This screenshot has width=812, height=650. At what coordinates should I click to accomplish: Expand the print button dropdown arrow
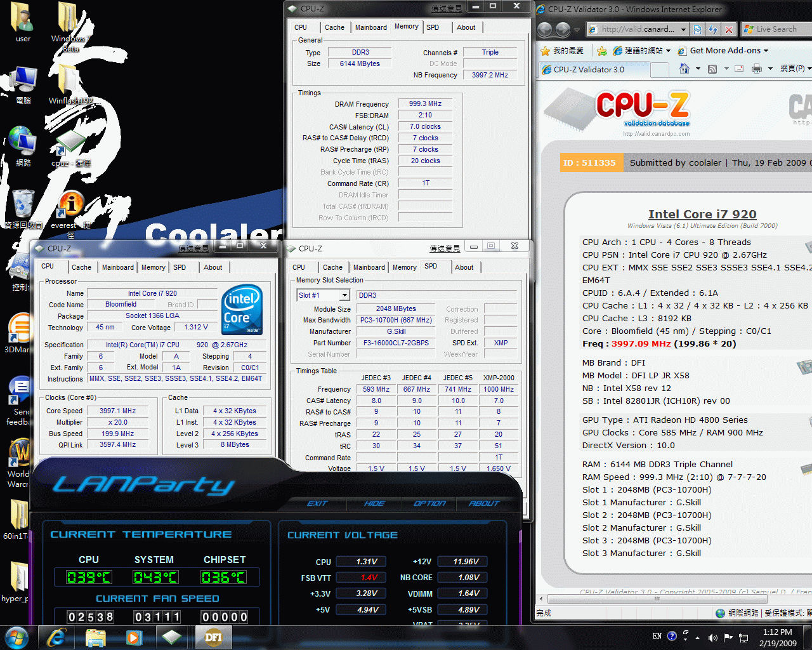pos(770,69)
